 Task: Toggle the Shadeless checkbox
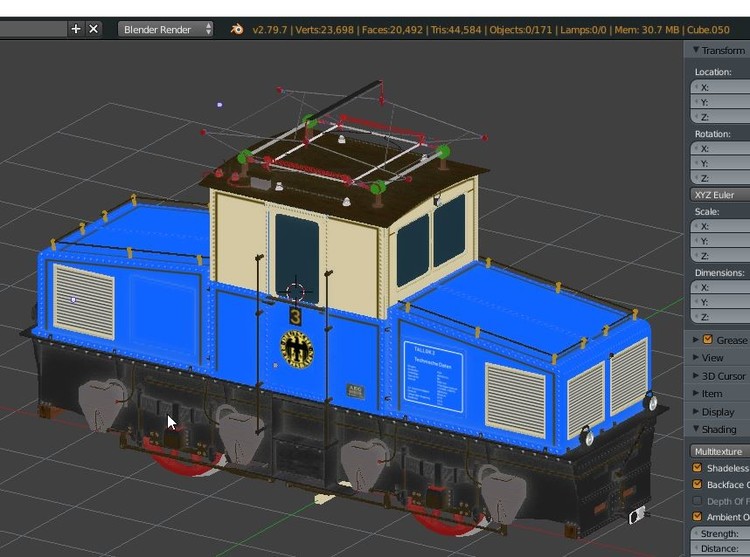(698, 468)
